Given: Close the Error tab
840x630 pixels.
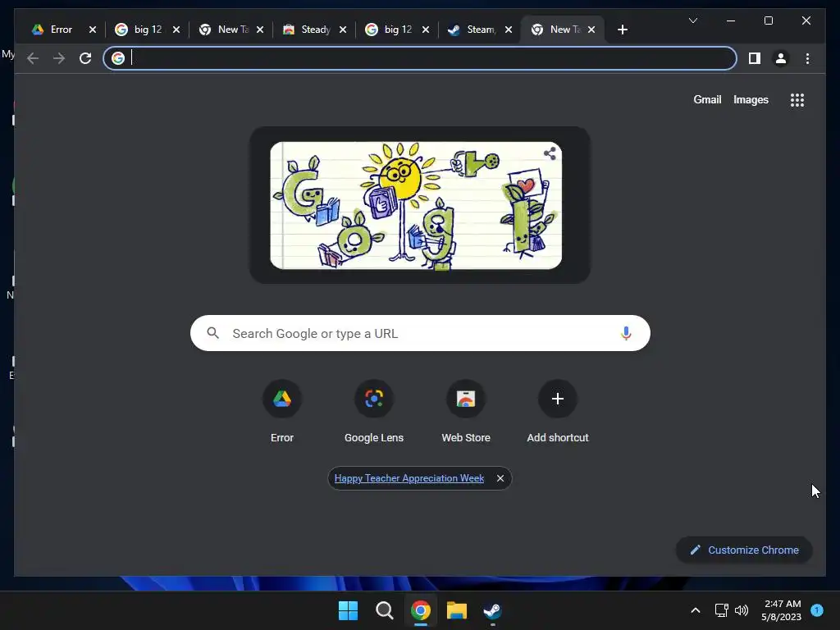Looking at the screenshot, I should [x=93, y=30].
